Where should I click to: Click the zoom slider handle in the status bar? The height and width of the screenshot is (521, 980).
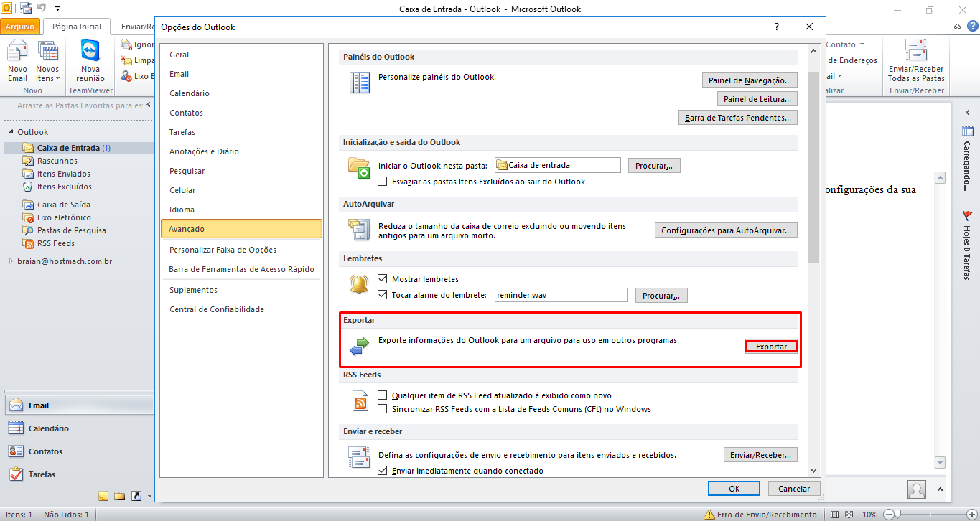pyautogui.click(x=898, y=515)
